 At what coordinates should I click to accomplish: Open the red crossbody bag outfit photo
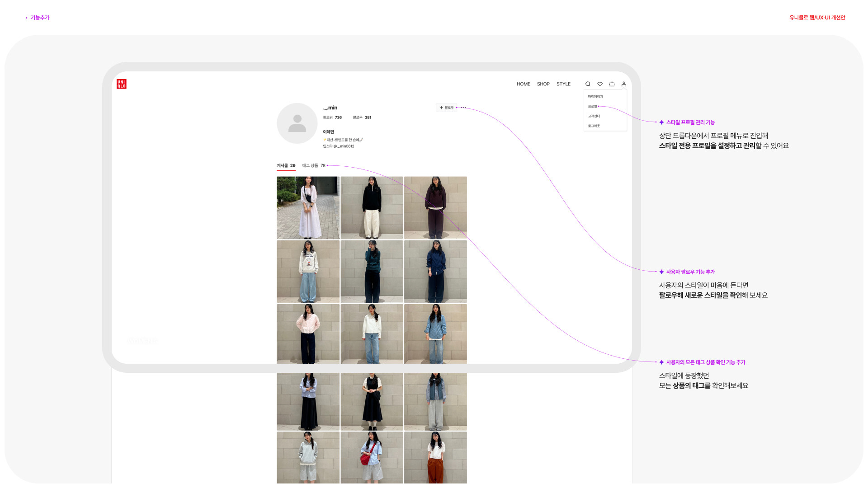(372, 457)
